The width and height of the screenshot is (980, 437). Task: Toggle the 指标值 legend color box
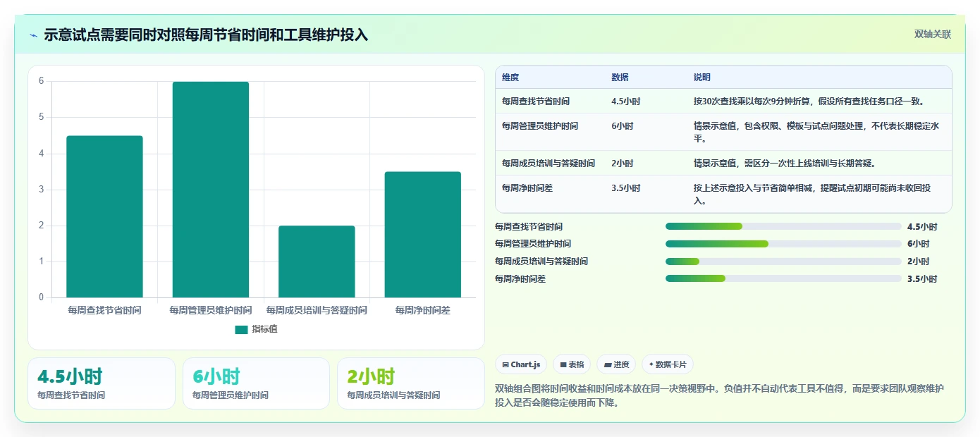[241, 329]
